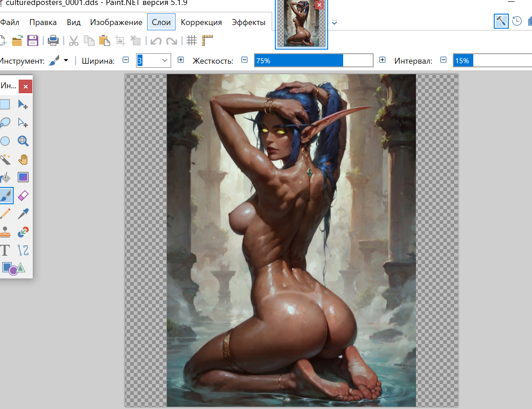
Task: Choose the Clone Stamp tool
Action: (x=5, y=232)
